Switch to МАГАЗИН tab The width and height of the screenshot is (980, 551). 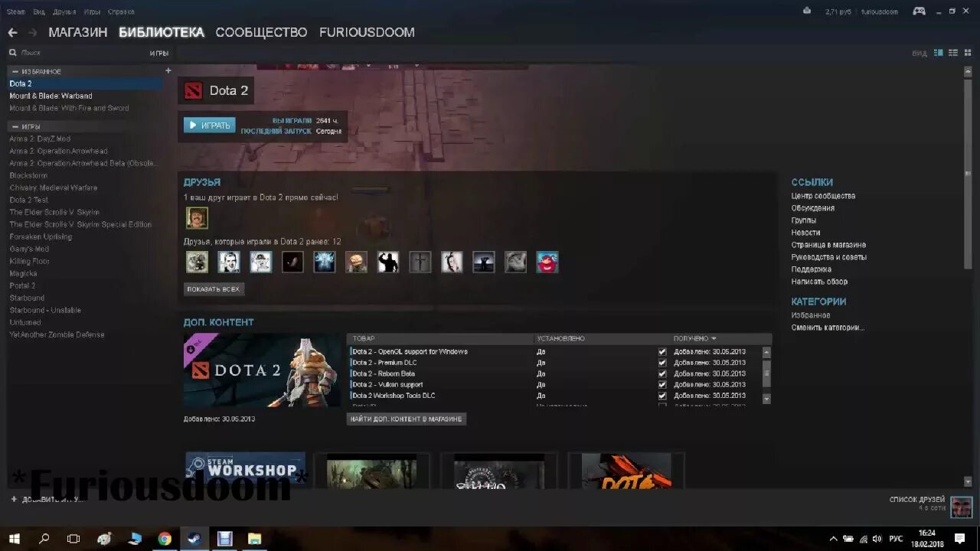[77, 32]
